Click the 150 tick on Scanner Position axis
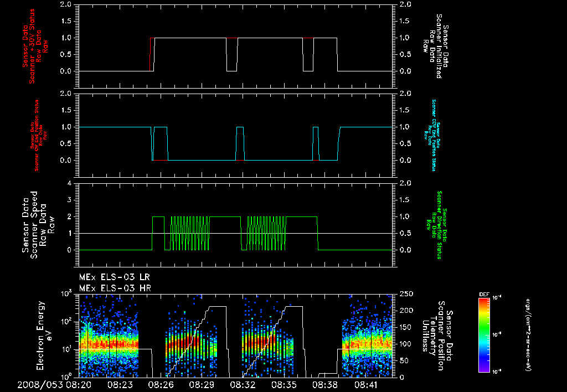The image size is (567, 392). pyautogui.click(x=406, y=327)
